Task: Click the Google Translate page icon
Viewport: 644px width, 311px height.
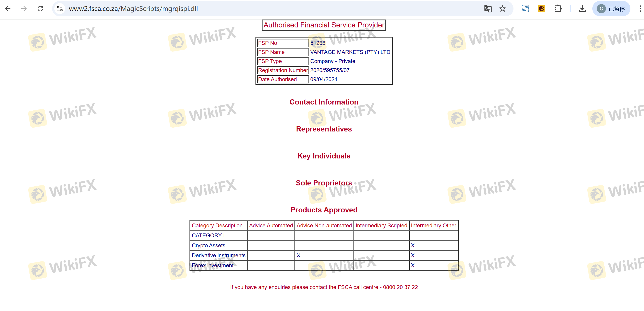Action: pyautogui.click(x=488, y=9)
